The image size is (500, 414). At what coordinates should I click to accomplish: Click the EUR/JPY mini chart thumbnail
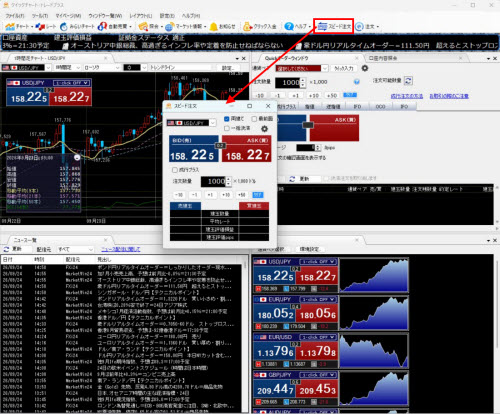click(374, 312)
